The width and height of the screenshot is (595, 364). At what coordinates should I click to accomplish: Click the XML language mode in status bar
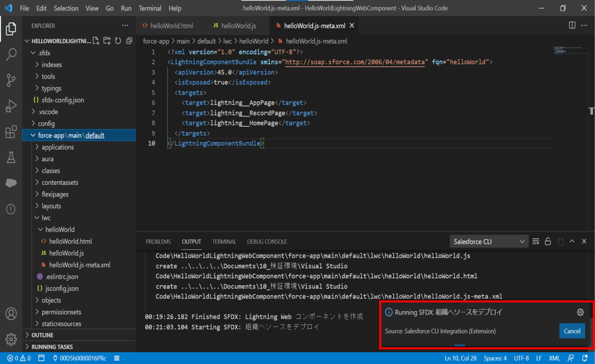554,358
